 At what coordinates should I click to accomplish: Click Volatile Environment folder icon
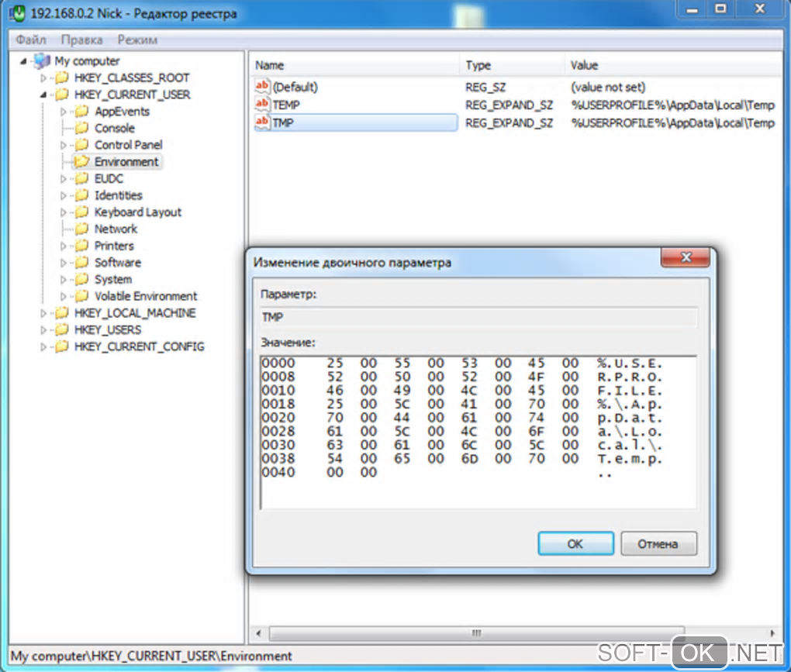[81, 296]
